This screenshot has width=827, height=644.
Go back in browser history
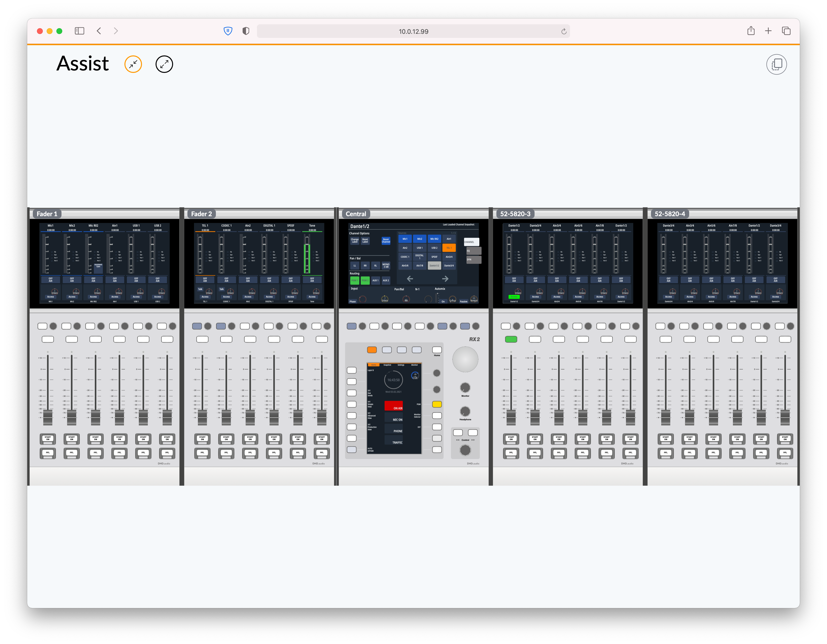click(99, 31)
